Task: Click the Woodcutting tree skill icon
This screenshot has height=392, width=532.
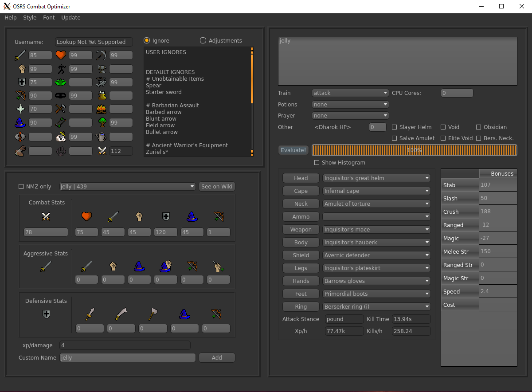Action: point(102,122)
